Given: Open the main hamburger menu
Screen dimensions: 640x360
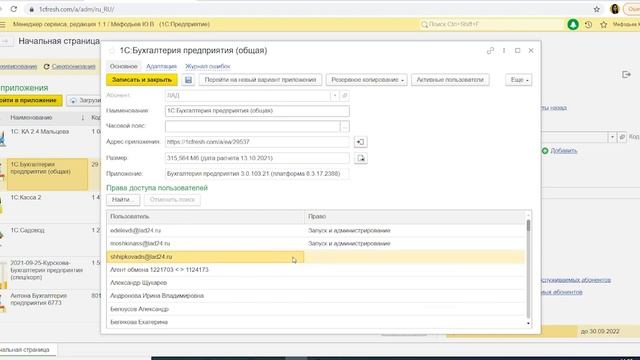Looking at the screenshot, I should point(3,24).
